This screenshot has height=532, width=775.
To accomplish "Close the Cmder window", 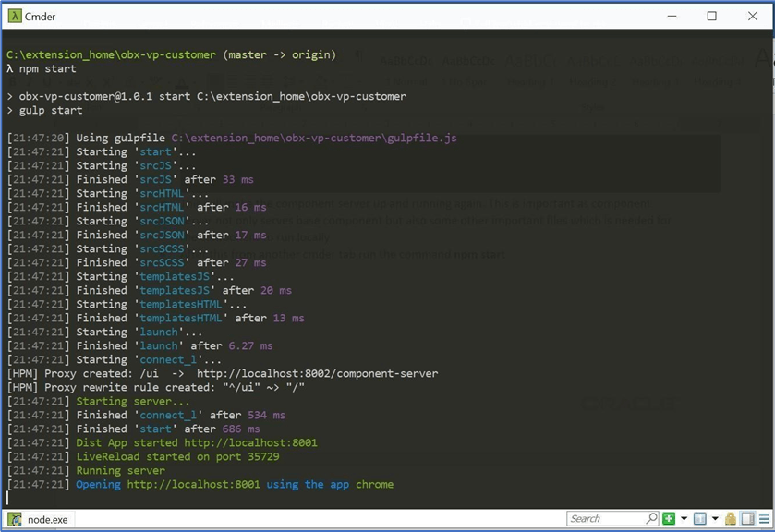I will click(x=753, y=16).
